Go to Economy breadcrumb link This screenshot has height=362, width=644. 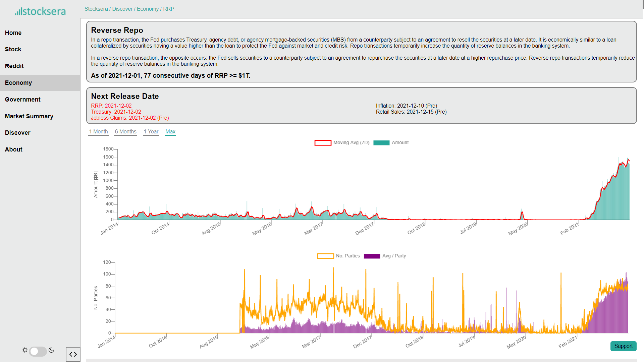(148, 9)
